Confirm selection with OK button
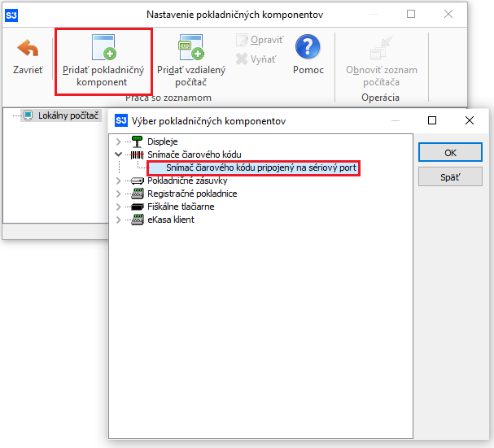The height and width of the screenshot is (448, 494). point(450,153)
